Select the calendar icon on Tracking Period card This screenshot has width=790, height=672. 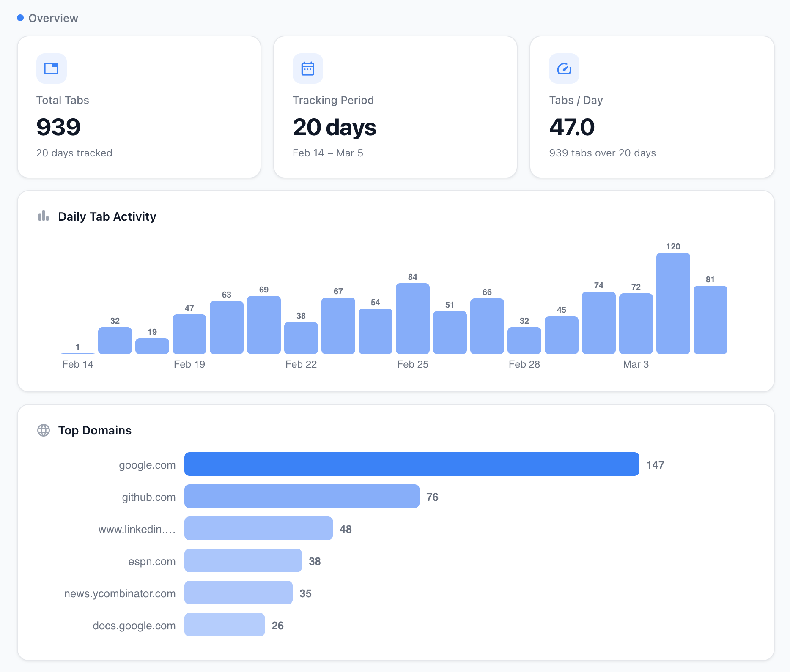[307, 68]
